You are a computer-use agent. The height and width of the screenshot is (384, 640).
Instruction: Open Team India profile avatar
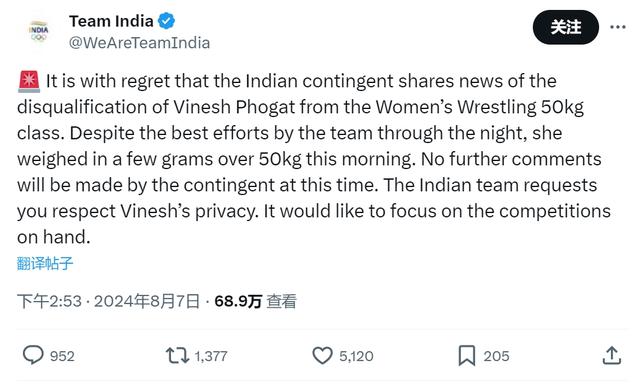tap(39, 31)
